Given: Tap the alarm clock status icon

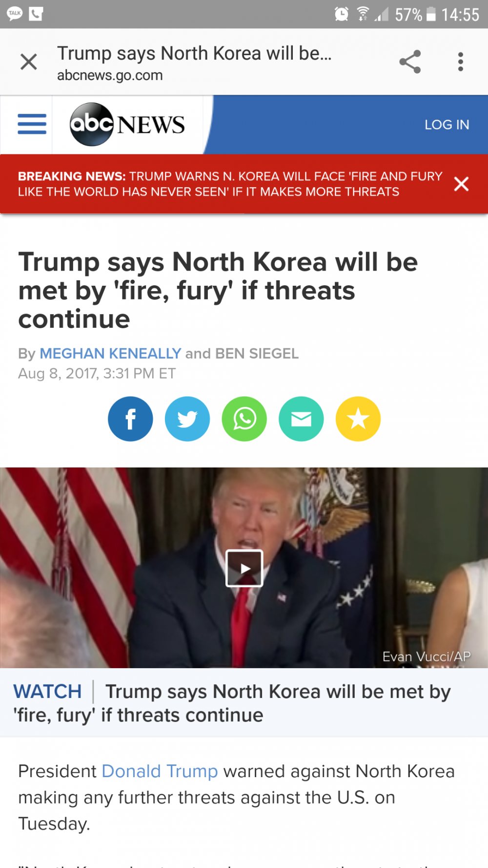Looking at the screenshot, I should [342, 14].
